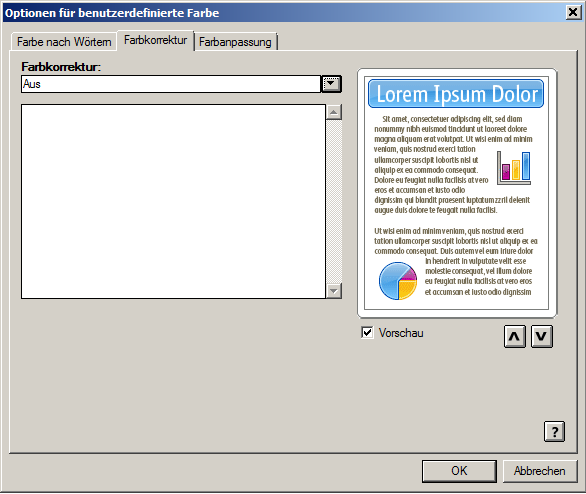This screenshot has width=586, height=494.
Task: Click the Vorschau label text
Action: (401, 333)
